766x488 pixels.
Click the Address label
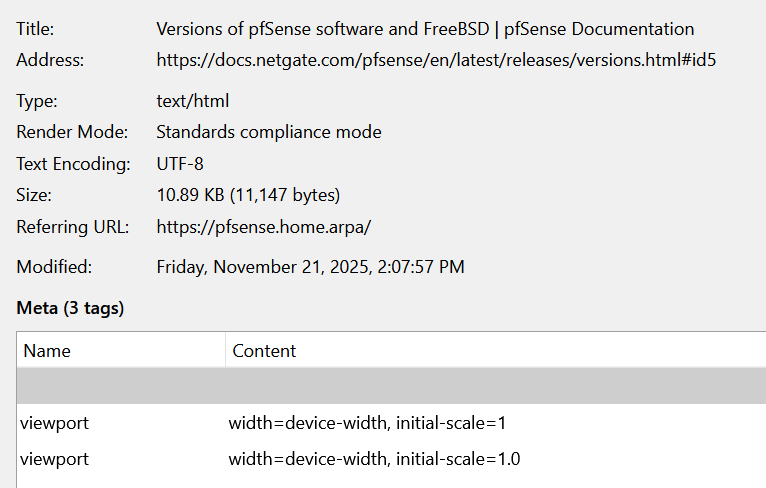tap(50, 60)
